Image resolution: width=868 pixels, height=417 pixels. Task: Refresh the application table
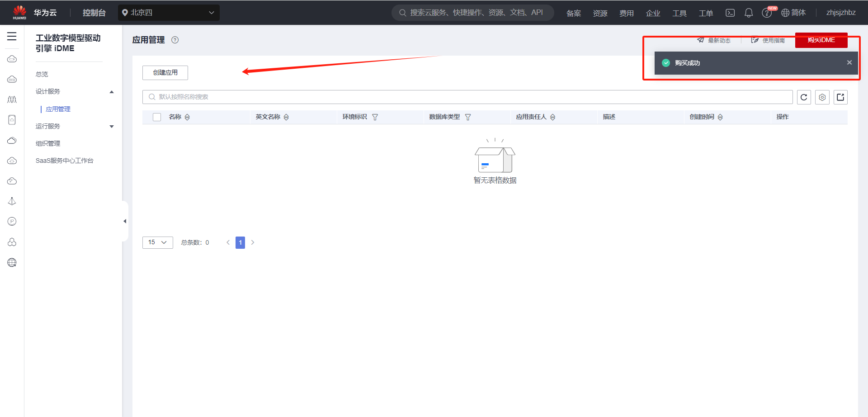point(804,97)
